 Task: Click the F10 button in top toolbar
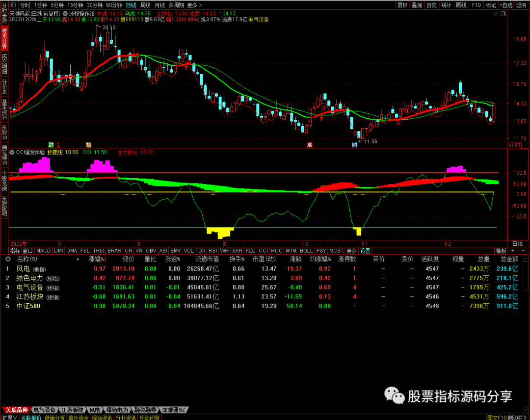point(476,5)
